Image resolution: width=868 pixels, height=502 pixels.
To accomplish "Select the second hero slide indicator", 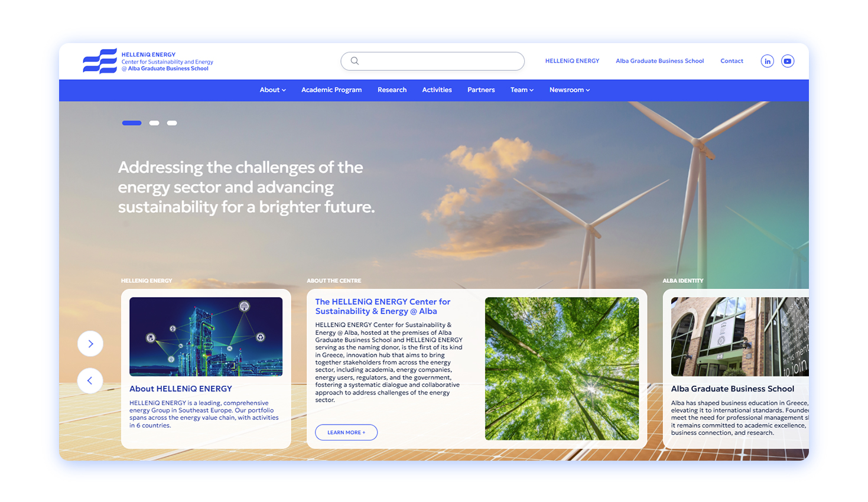I will click(x=154, y=123).
